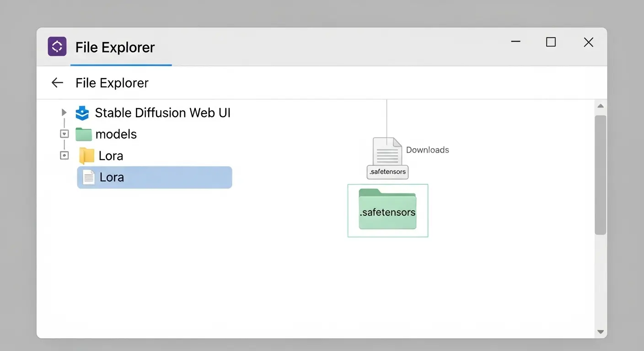644x351 pixels.
Task: Collapse the models tree node
Action: pos(64,134)
